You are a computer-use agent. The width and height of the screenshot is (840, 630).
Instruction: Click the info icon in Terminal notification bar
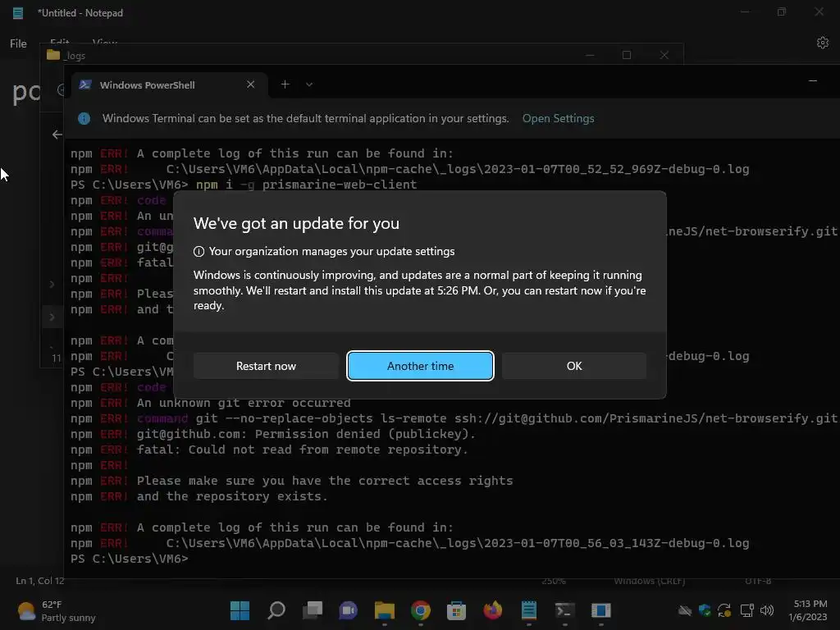[x=84, y=118]
